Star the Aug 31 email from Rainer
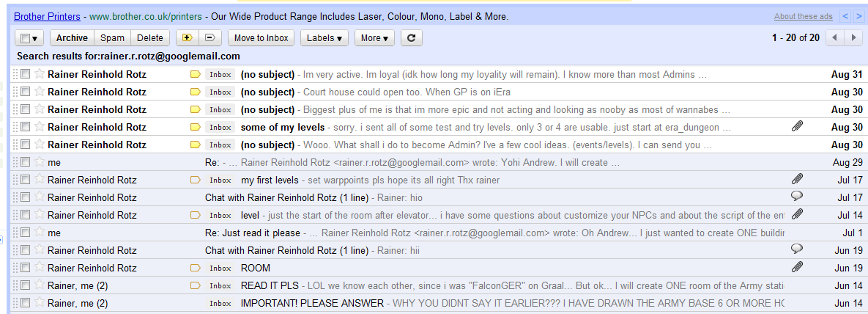This screenshot has height=314, width=868. [x=39, y=74]
